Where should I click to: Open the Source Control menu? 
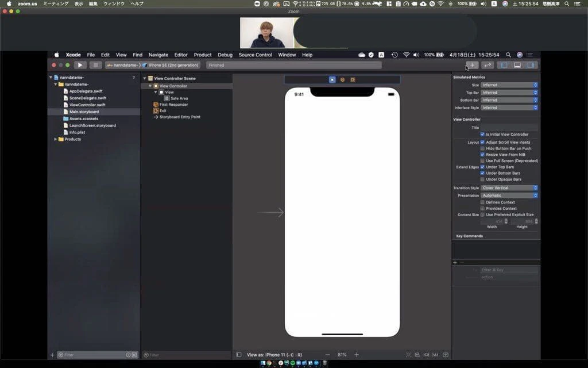tap(255, 55)
